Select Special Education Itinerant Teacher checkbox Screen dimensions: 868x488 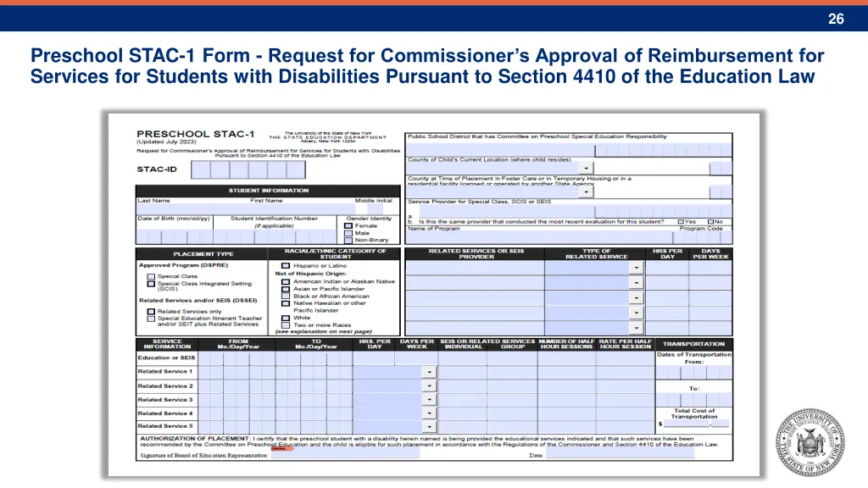151,319
